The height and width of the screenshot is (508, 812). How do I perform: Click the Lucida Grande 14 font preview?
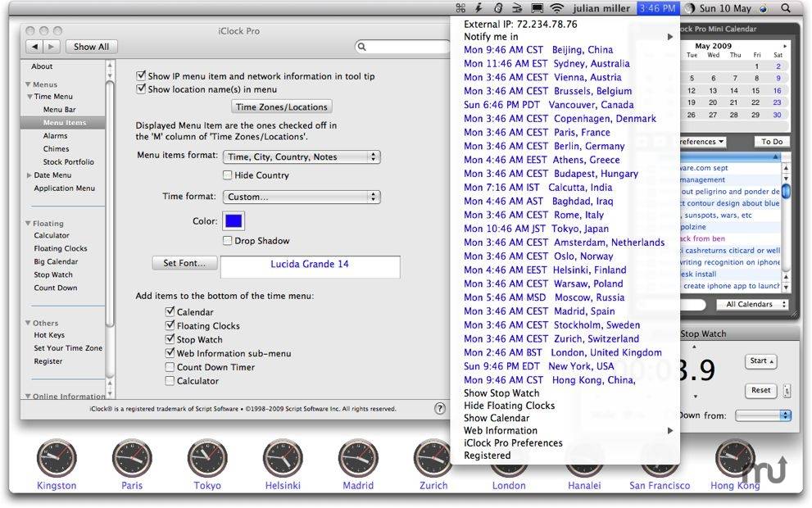310,266
